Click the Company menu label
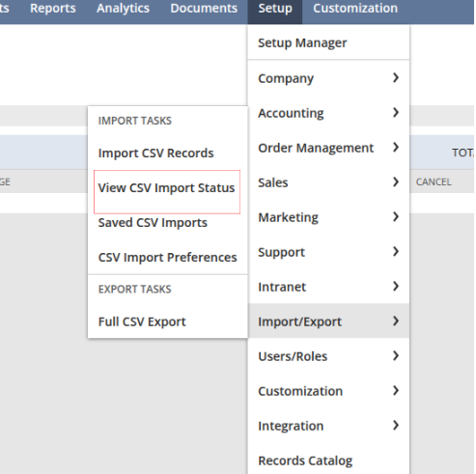 (x=286, y=78)
